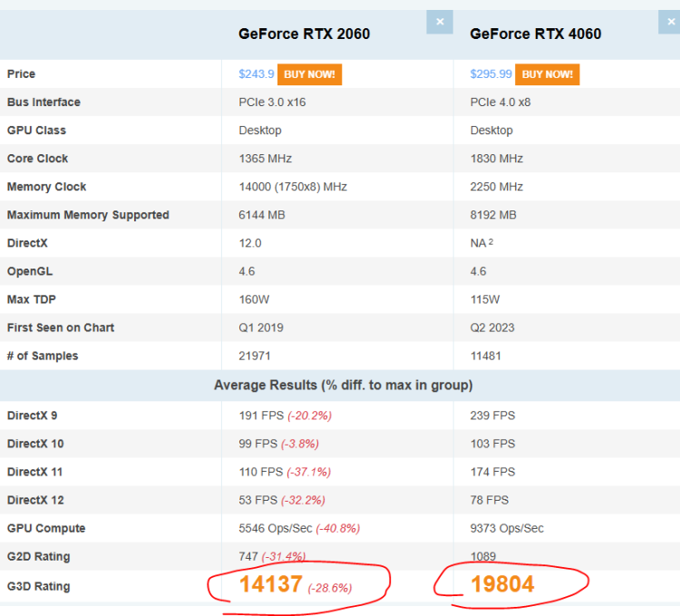This screenshot has height=616, width=680.
Task: Click the Q1 2019 date value
Action: tap(261, 328)
